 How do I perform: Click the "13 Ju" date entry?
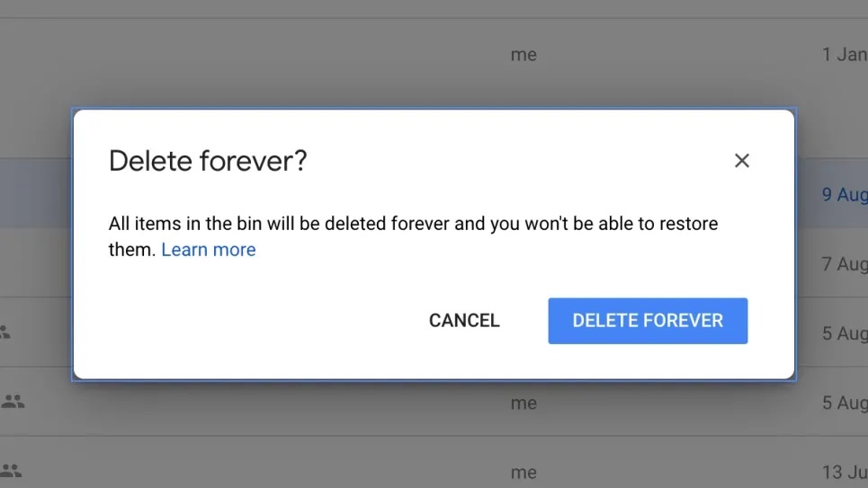pos(844,472)
